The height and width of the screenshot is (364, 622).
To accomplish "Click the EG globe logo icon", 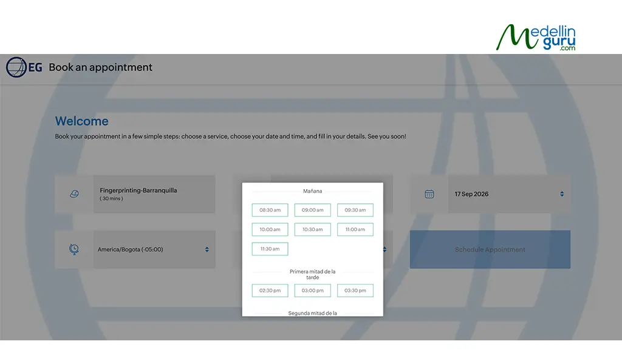I will click(x=16, y=67).
